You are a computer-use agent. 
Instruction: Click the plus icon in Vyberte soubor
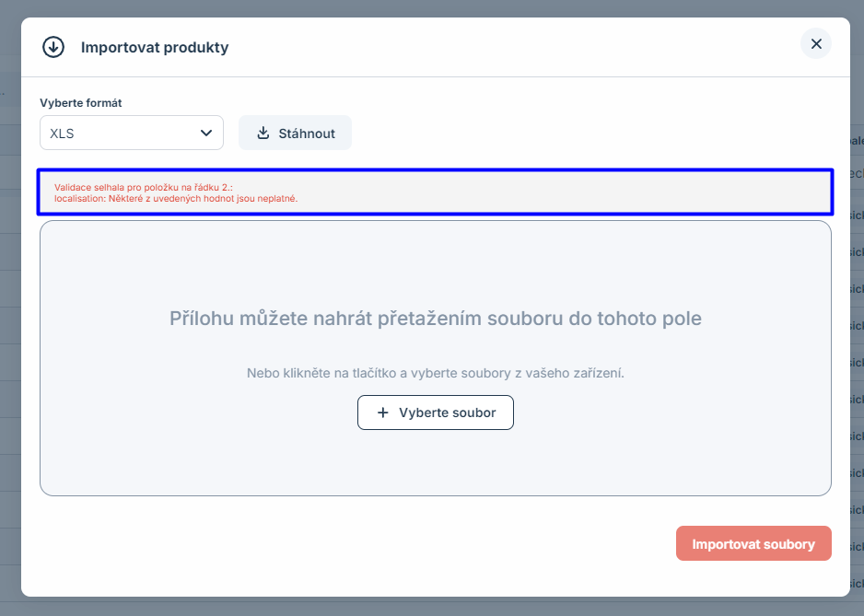[383, 413]
